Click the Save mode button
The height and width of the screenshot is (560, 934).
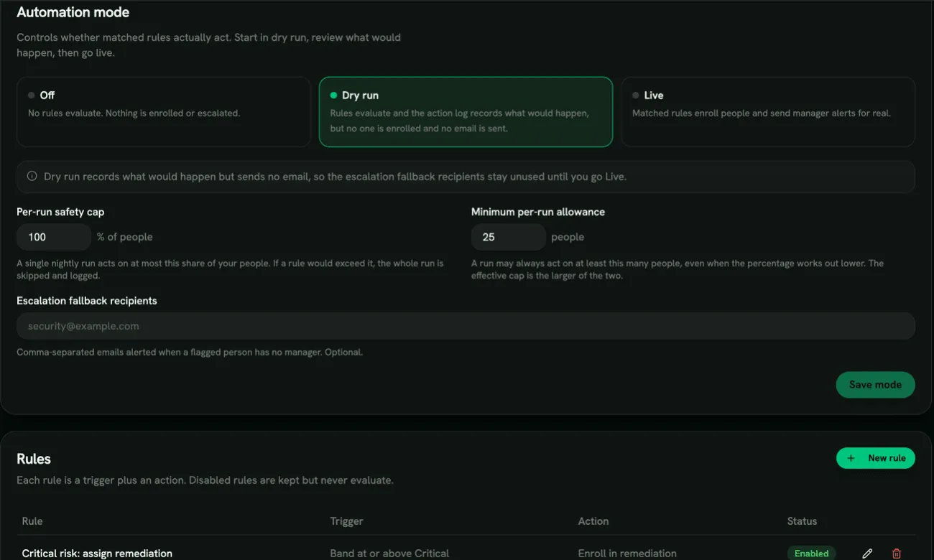(x=875, y=385)
